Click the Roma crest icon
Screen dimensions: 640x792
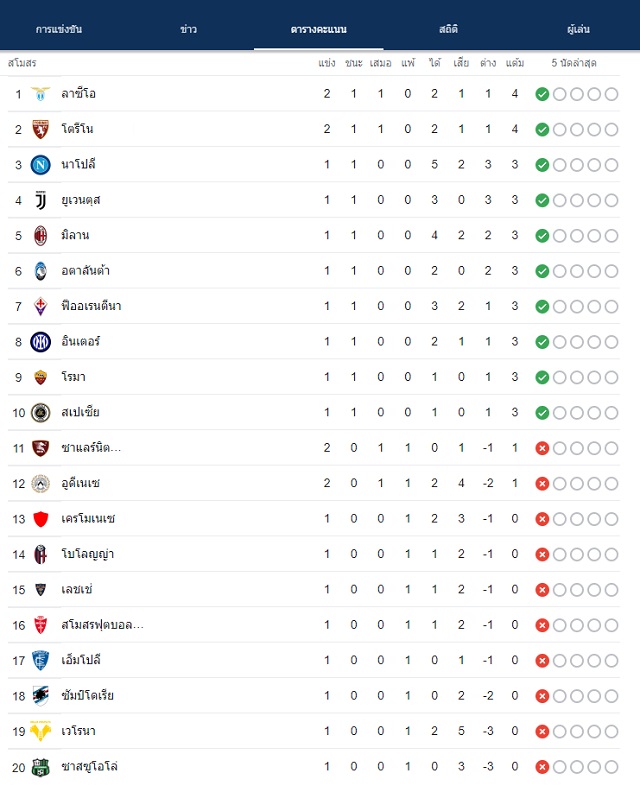pos(40,377)
